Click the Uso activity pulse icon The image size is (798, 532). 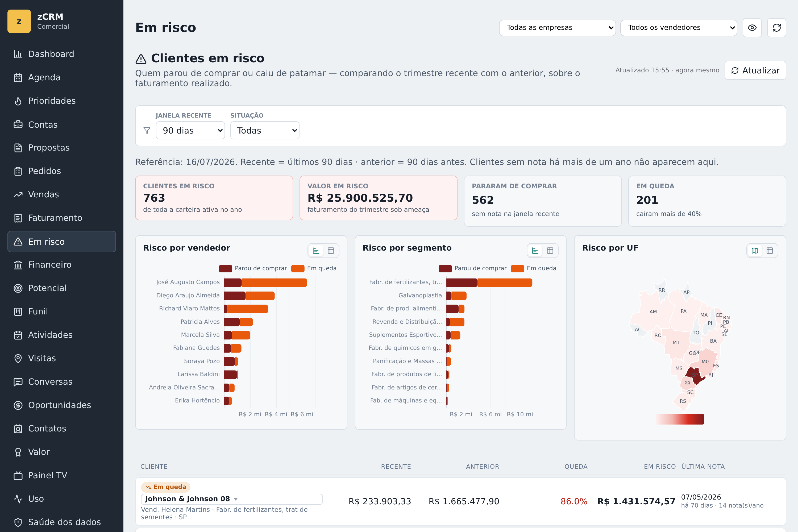(18, 499)
